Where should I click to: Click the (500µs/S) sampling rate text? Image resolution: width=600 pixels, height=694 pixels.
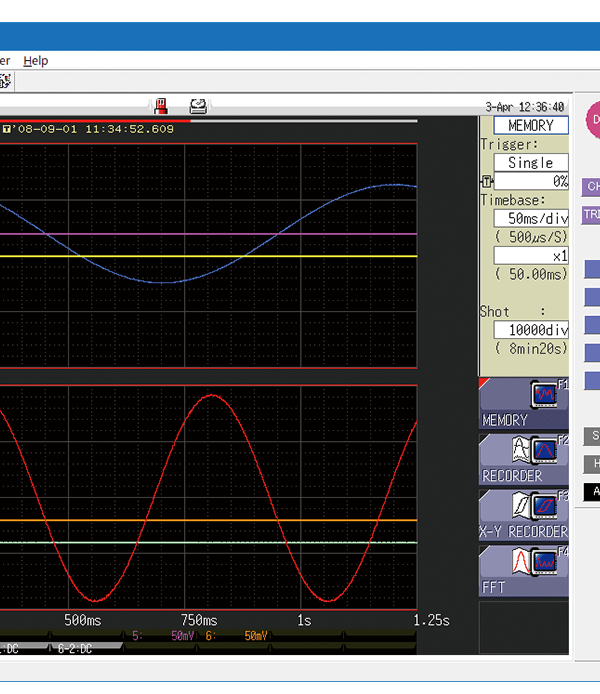531,237
